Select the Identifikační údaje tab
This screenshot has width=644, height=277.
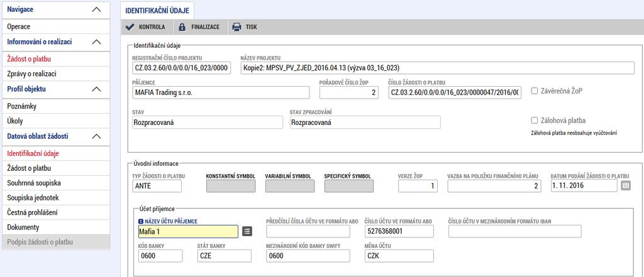pos(157,10)
